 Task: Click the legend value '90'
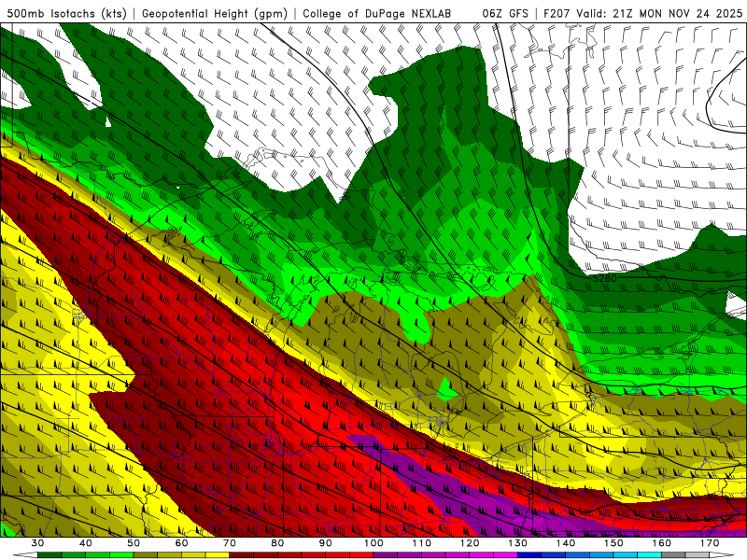pyautogui.click(x=326, y=543)
